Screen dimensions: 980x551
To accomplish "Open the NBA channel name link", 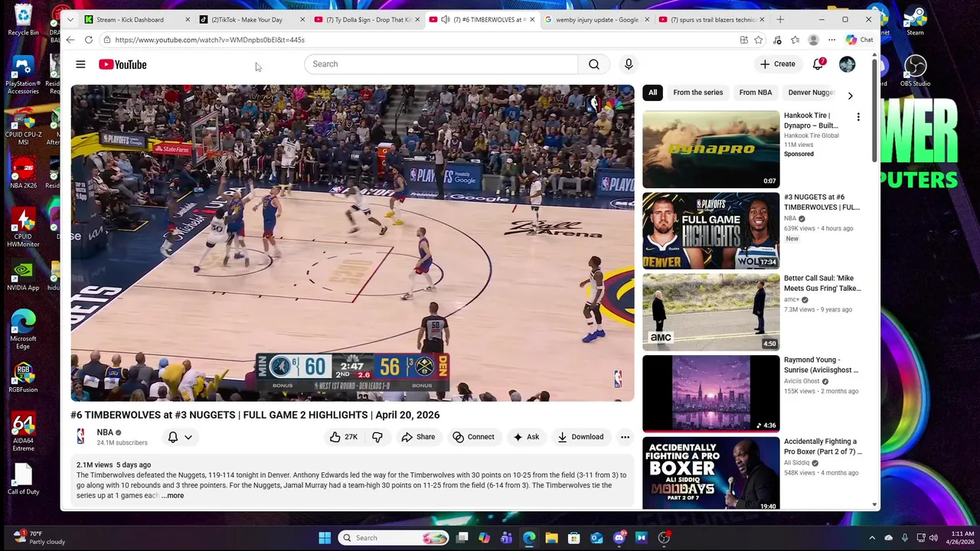I will pos(105,432).
